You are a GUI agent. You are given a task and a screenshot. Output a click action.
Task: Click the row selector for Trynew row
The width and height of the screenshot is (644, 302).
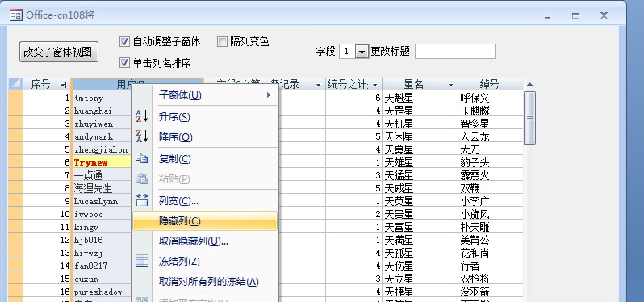click(x=15, y=162)
